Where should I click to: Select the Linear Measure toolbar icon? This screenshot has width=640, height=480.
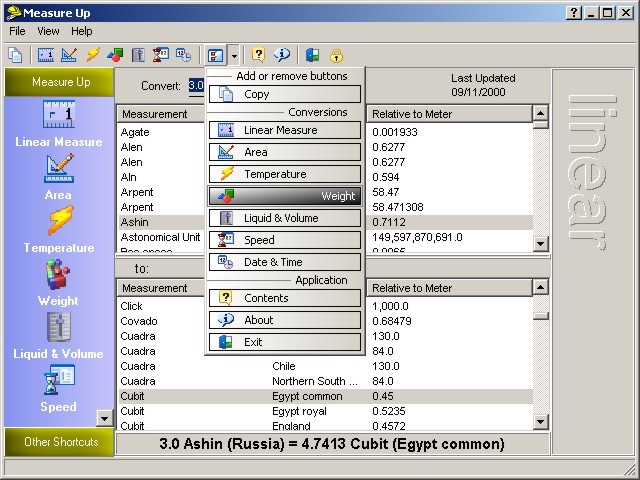[x=46, y=55]
